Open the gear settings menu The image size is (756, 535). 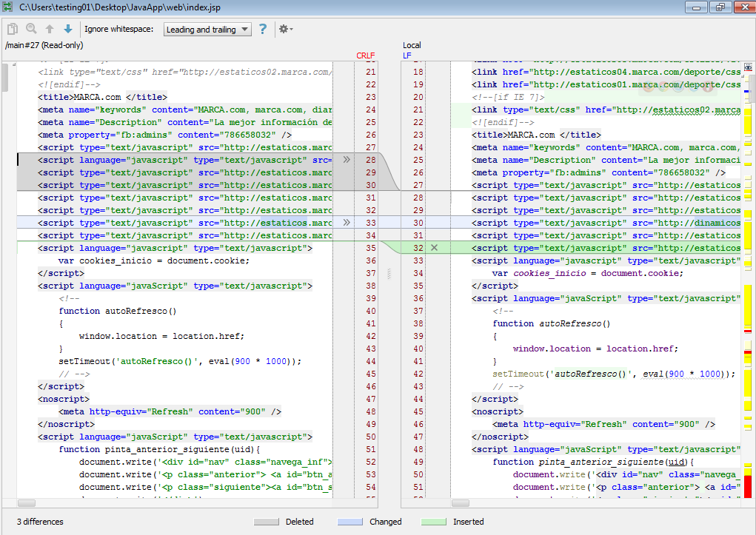(x=285, y=29)
